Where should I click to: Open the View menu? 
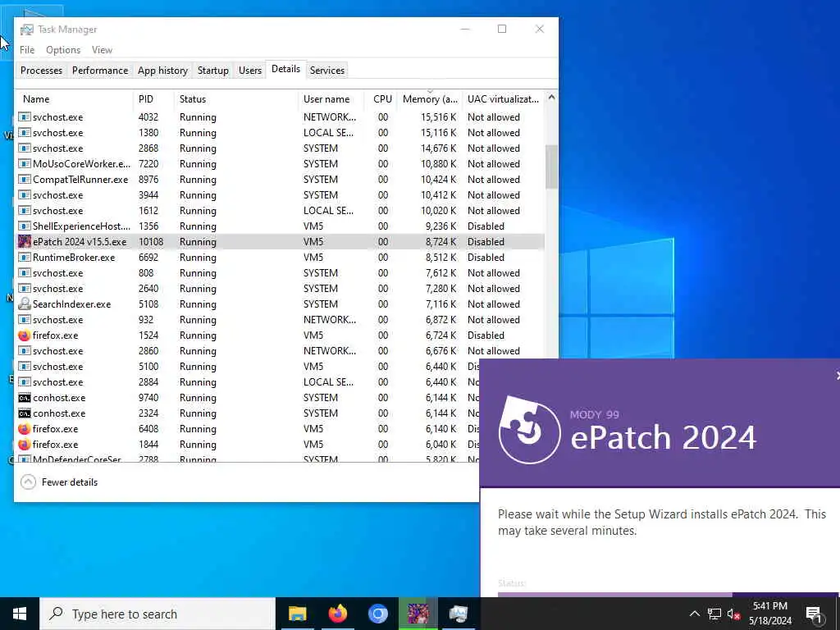coord(102,50)
